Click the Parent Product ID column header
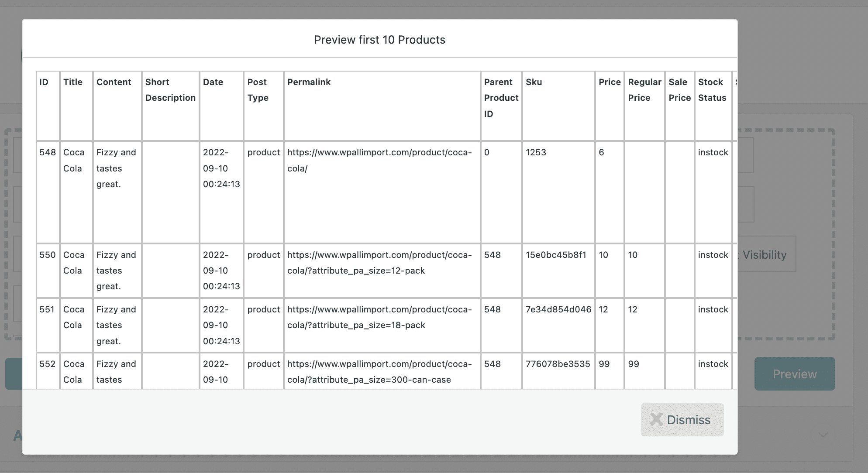 tap(501, 98)
